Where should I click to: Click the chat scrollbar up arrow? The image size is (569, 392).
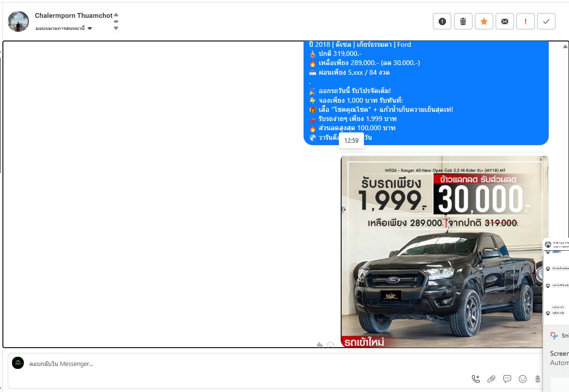(565, 46)
